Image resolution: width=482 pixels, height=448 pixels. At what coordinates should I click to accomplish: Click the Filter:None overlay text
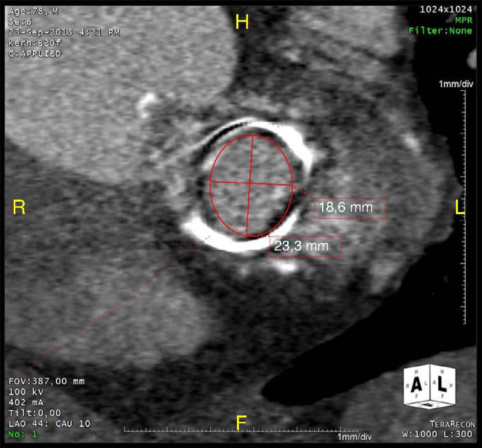coord(440,31)
